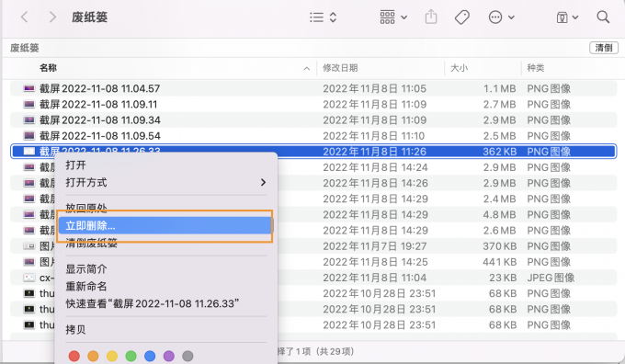Toggle sort direction chevron in 名称 column
Screen dimensions: 625x364
tap(306, 69)
